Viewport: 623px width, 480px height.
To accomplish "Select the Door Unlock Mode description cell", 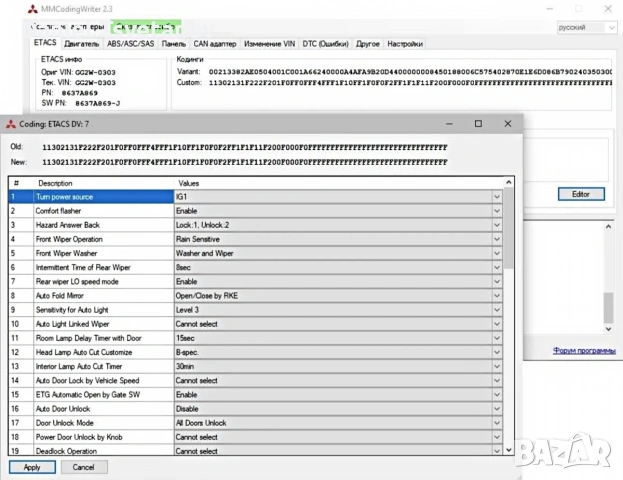I will (104, 423).
